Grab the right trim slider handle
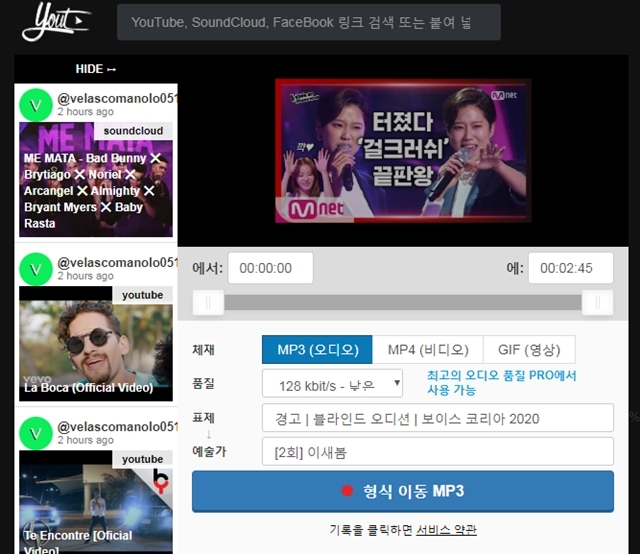 click(x=598, y=303)
